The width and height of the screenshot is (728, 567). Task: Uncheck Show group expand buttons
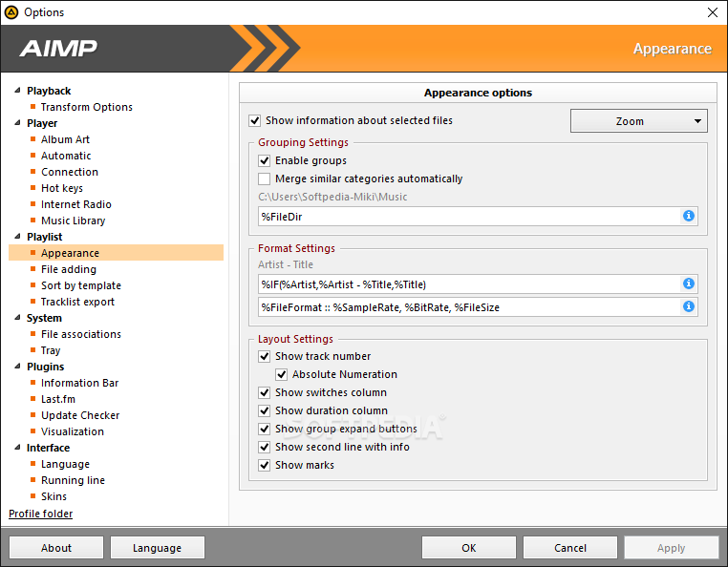pos(265,429)
